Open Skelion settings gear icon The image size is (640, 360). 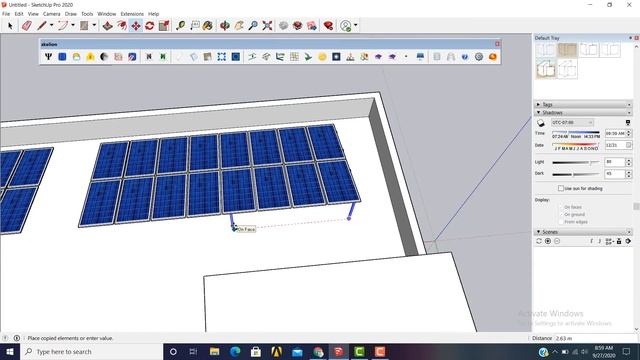pyautogui.click(x=479, y=57)
